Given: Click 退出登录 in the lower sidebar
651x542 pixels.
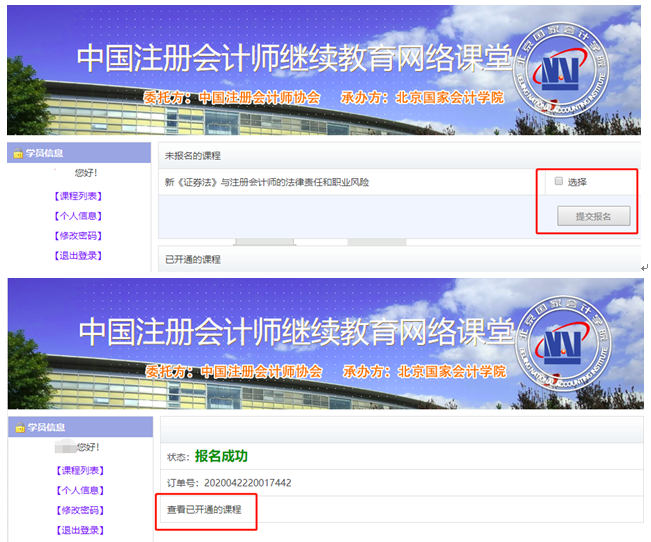Looking at the screenshot, I should [80, 530].
